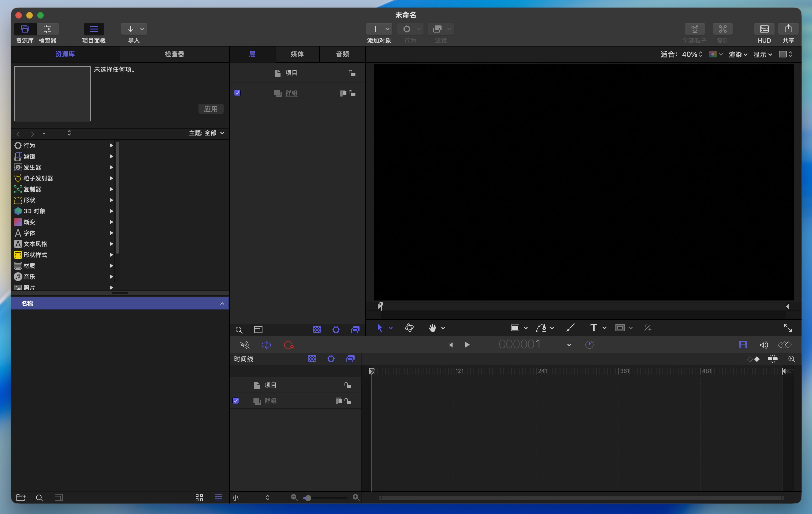Uncheck the 群组 checkbox in Layers list
This screenshot has width=812, height=514.
coord(237,93)
